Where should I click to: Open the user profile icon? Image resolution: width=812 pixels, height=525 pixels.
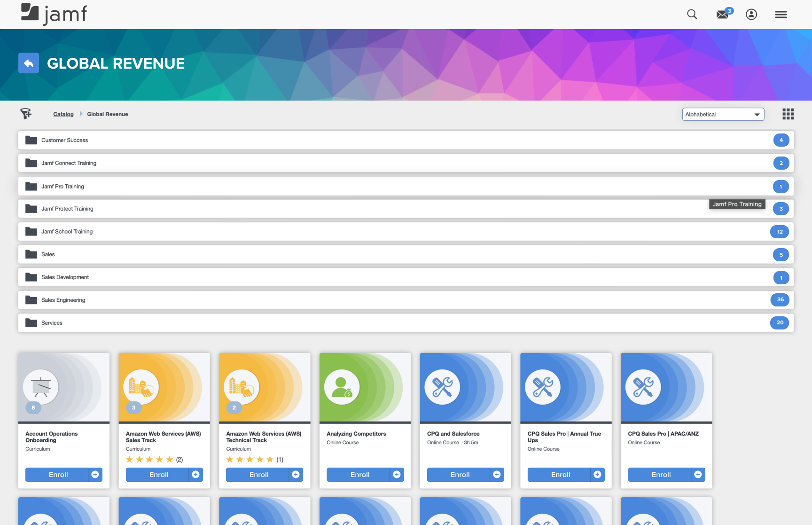pos(751,15)
